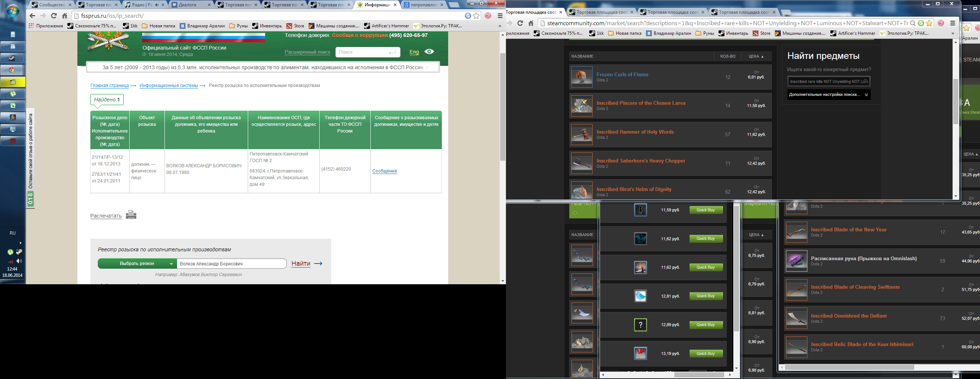Sort by ЦЕНА next to the КОЛ-ВО header
The height and width of the screenshot is (379, 980).
(x=756, y=56)
